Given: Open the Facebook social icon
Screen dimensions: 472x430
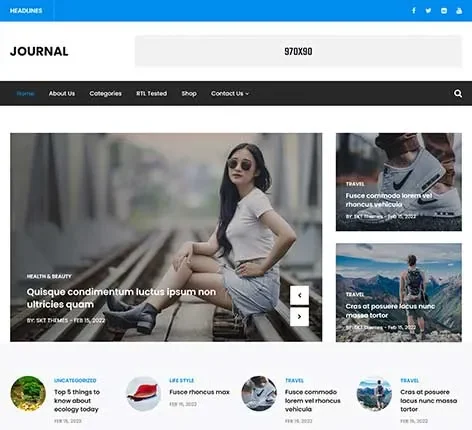Looking at the screenshot, I should point(414,11).
